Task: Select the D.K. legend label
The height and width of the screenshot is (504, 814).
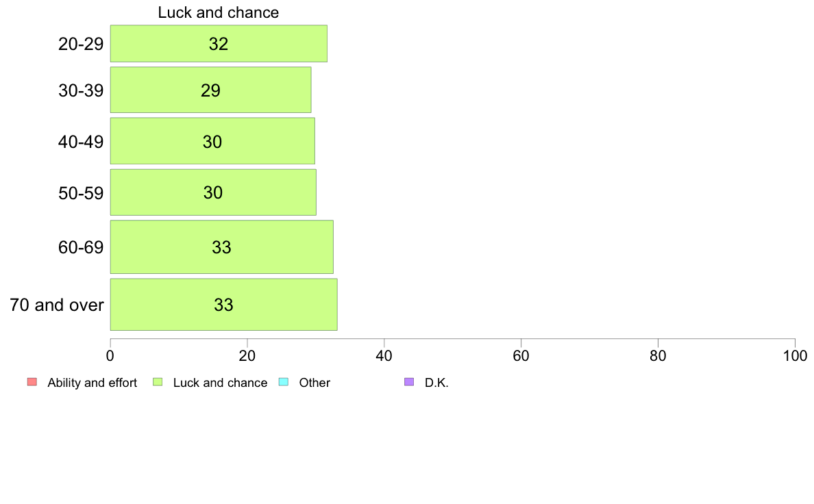Action: pyautogui.click(x=436, y=383)
